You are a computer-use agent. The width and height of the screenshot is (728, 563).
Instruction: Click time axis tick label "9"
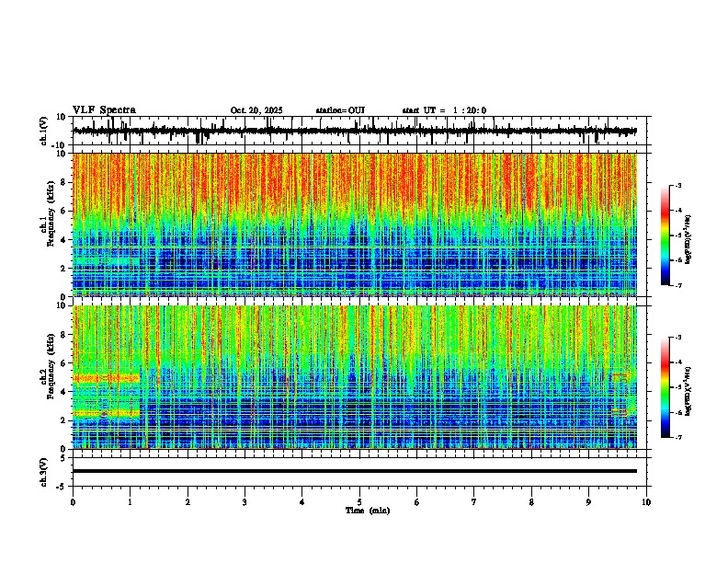point(588,502)
